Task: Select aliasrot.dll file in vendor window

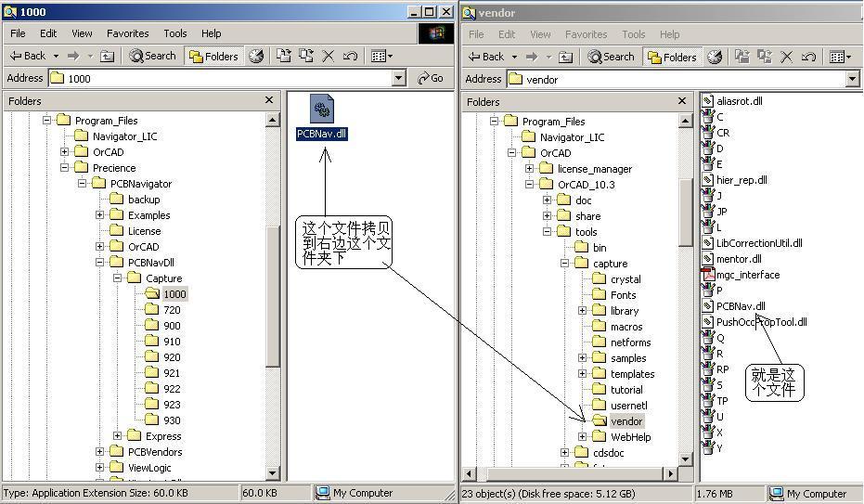Action: click(x=732, y=101)
